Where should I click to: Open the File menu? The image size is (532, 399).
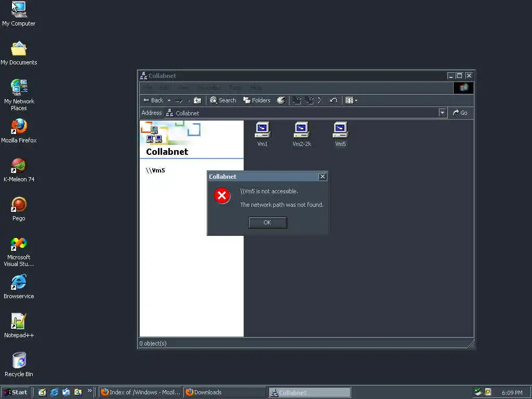click(148, 88)
